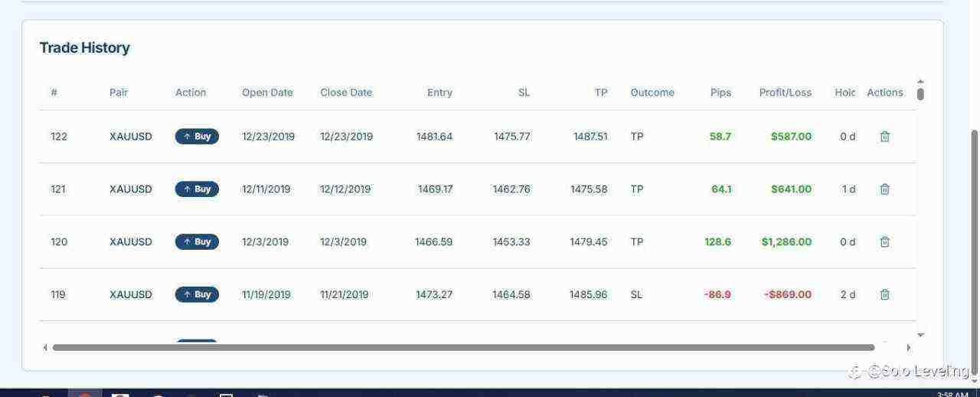Click close date 11/21/2019
The width and height of the screenshot is (980, 397).
click(x=345, y=294)
